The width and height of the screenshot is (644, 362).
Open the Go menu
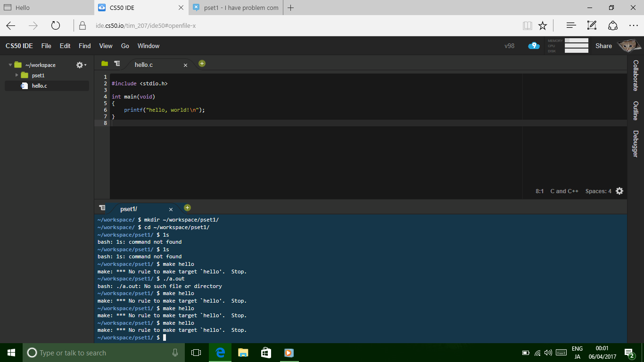125,46
